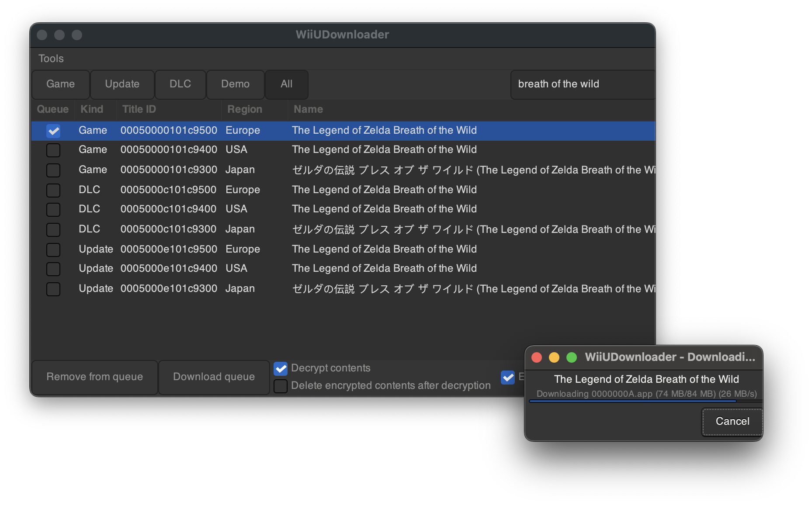The width and height of the screenshot is (812, 506).
Task: Minimize the Downloading dialog with yellow button
Action: [x=554, y=357]
